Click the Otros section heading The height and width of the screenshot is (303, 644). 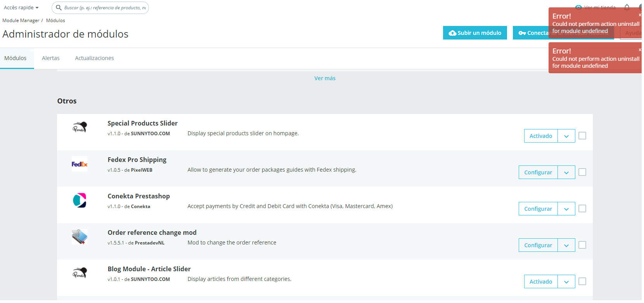pos(67,101)
